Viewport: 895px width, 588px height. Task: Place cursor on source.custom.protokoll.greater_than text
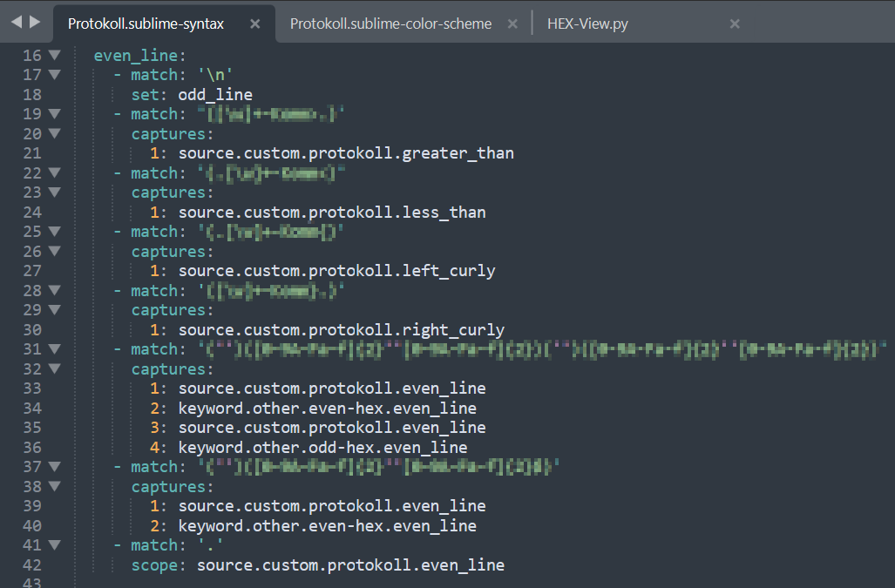pyautogui.click(x=346, y=153)
